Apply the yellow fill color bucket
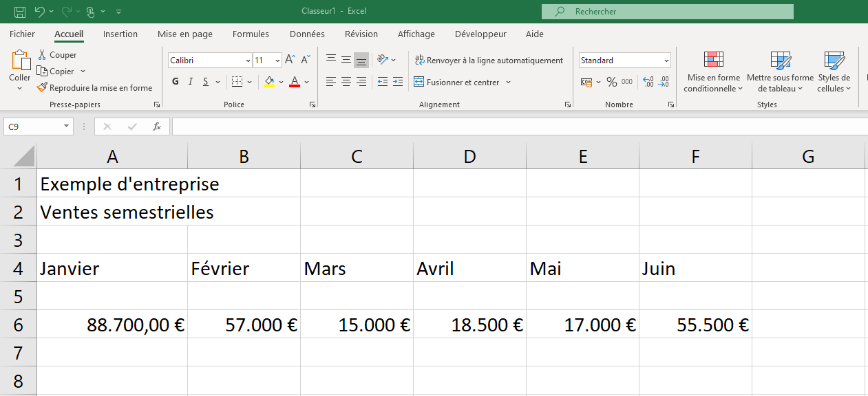Viewport: 868px width, 396px height. 269,82
